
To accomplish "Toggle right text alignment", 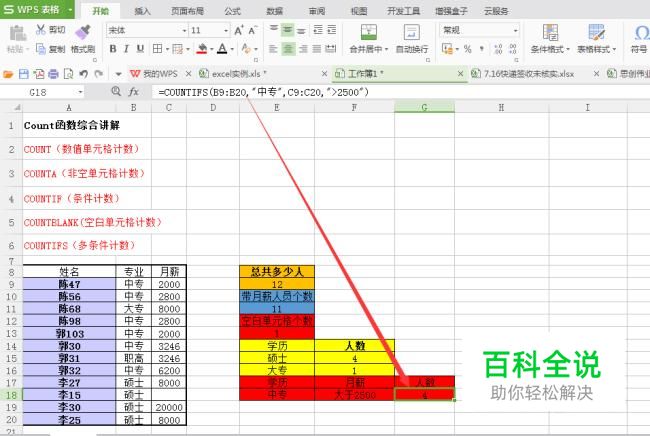I will point(303,49).
